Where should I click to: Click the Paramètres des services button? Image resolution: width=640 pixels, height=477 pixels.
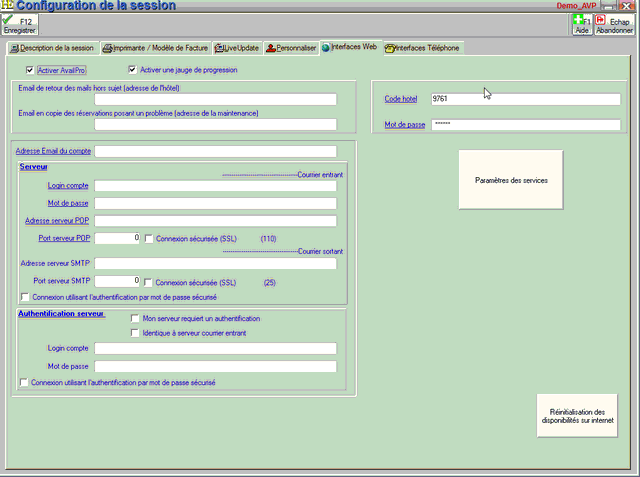click(x=510, y=179)
